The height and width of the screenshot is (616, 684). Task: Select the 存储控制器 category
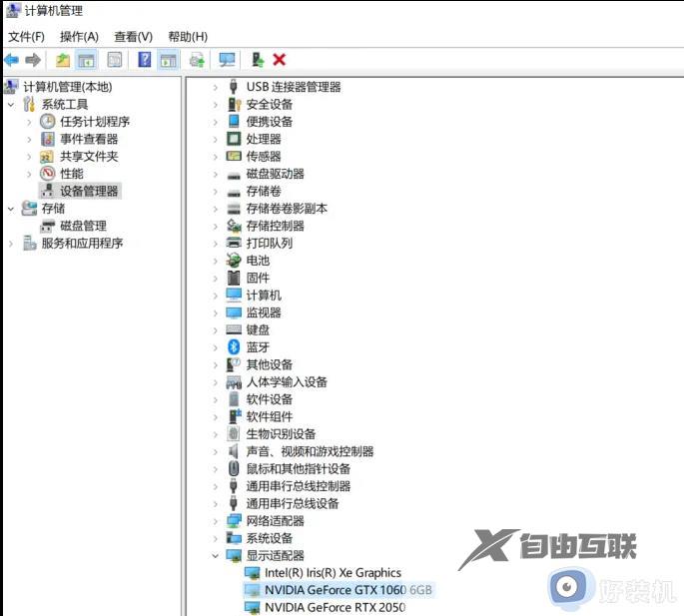click(276, 226)
